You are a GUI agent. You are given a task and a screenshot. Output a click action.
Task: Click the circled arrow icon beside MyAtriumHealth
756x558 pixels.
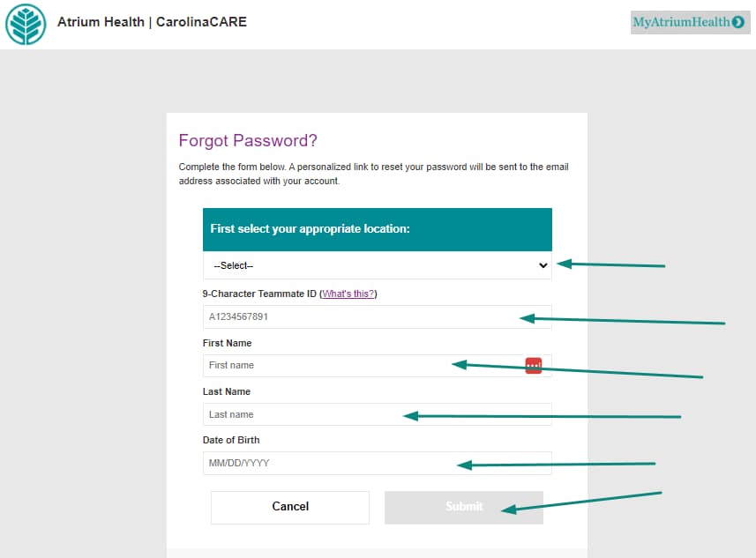pos(737,22)
